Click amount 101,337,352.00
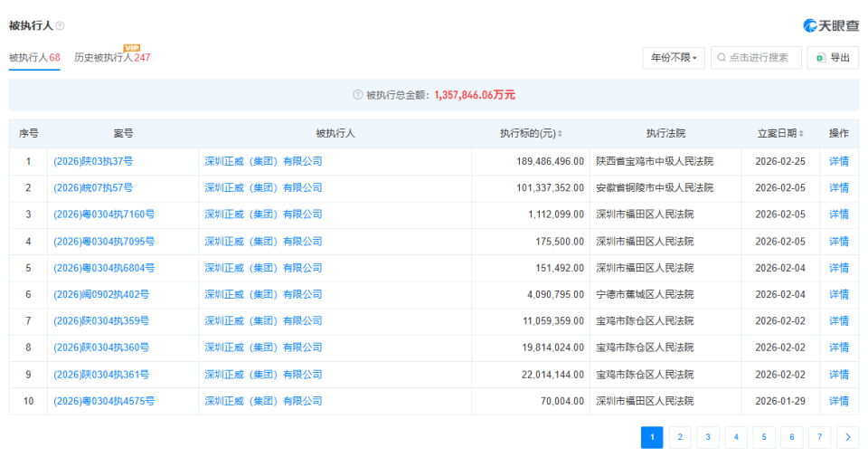 [551, 188]
